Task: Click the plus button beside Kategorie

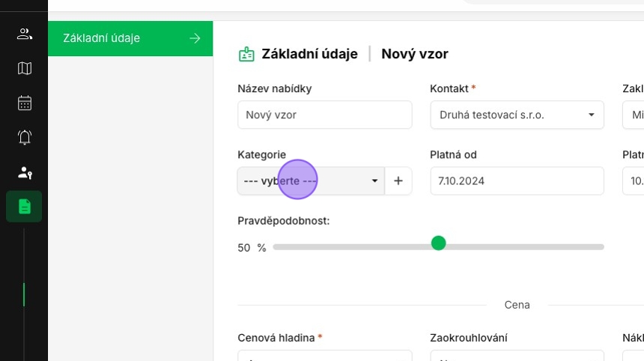Action: [x=398, y=181]
